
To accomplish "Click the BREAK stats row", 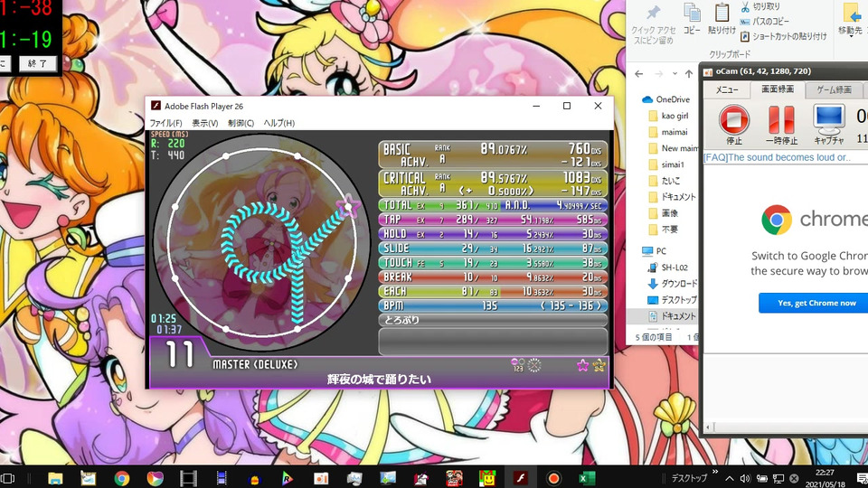I will (493, 277).
